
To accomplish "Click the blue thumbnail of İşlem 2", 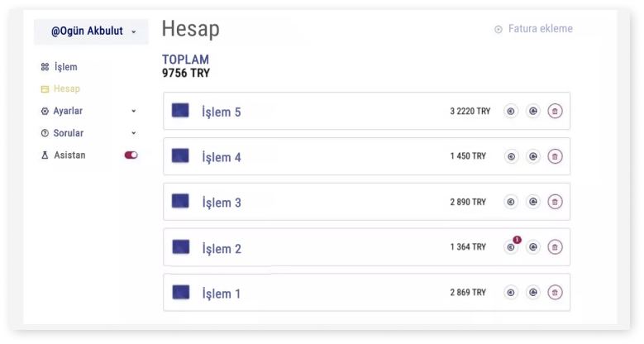I will [180, 246].
